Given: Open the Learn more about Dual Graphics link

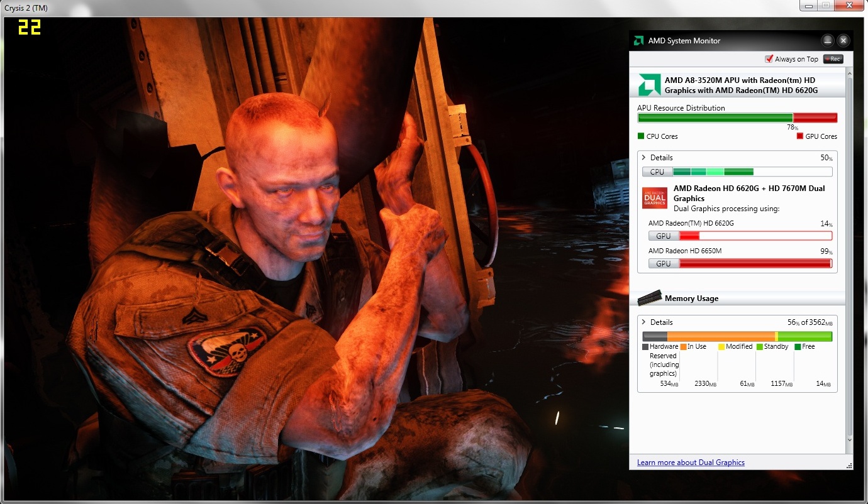Looking at the screenshot, I should pyautogui.click(x=691, y=463).
